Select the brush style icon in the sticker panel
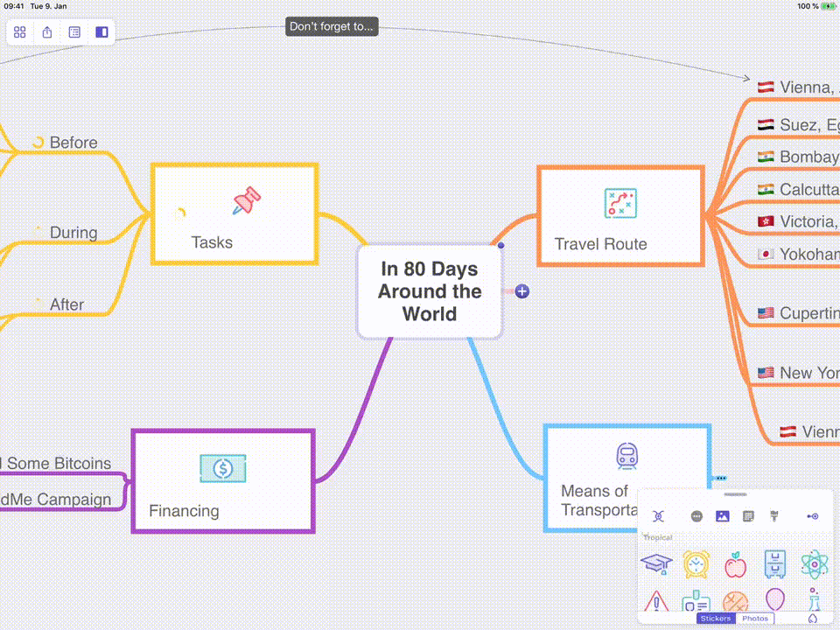840x630 pixels. pyautogui.click(x=774, y=515)
